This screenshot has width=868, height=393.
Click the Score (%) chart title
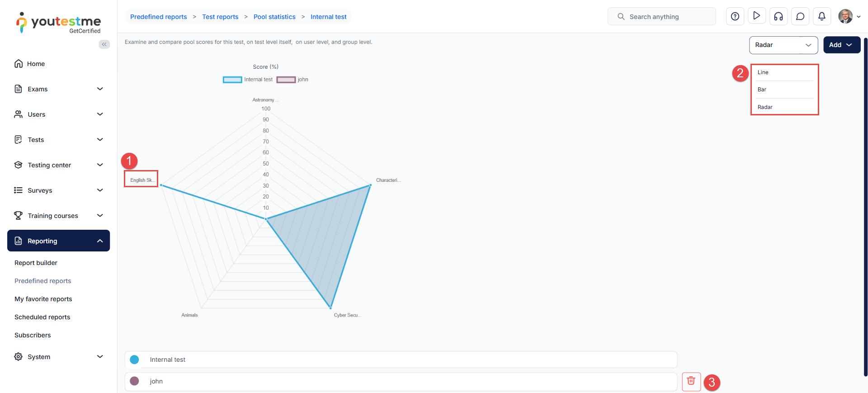pos(265,67)
